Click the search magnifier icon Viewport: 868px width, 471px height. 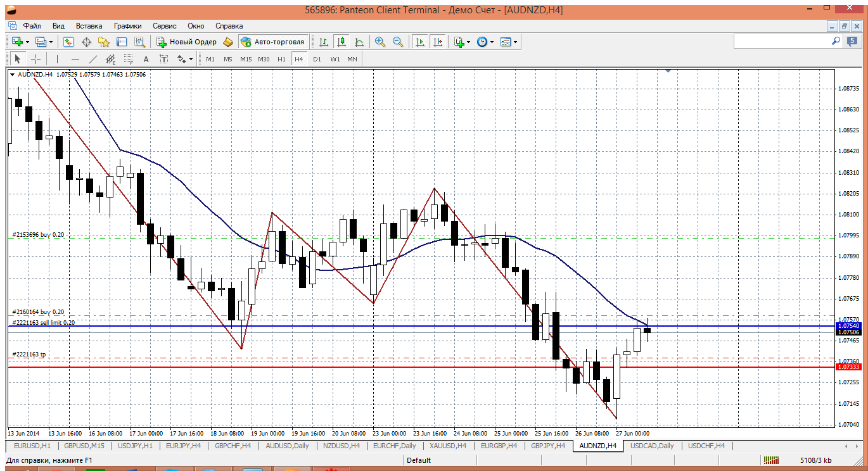click(x=836, y=41)
